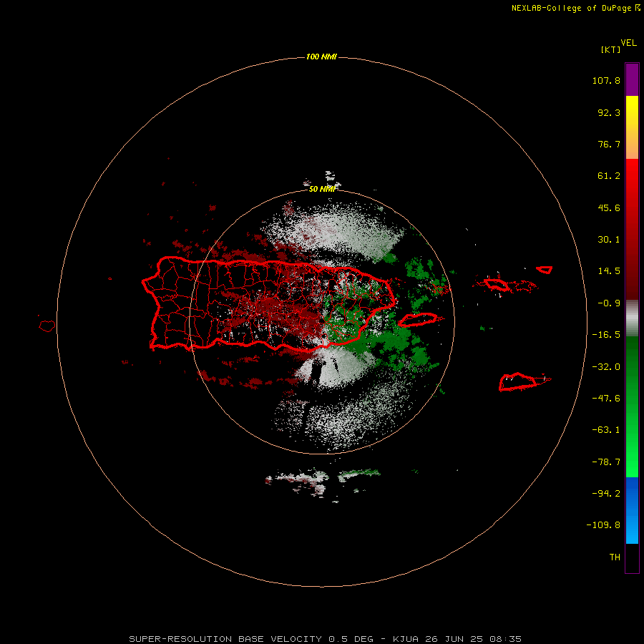This screenshot has height=644, width=644.
Task: Click the -78.7 legend value
Action: coord(606,462)
